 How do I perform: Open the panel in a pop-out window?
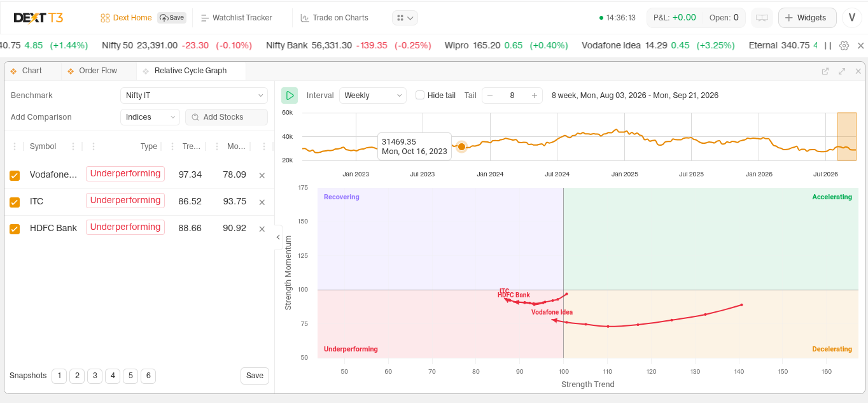click(825, 71)
